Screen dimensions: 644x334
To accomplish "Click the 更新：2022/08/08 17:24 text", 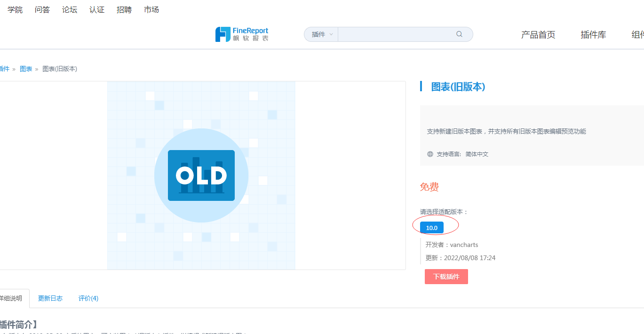I will [x=461, y=258].
